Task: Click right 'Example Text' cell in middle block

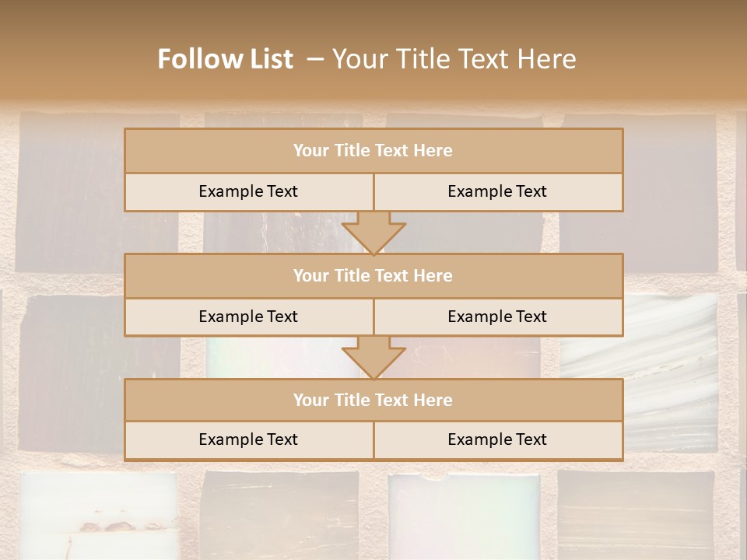Action: 497,317
